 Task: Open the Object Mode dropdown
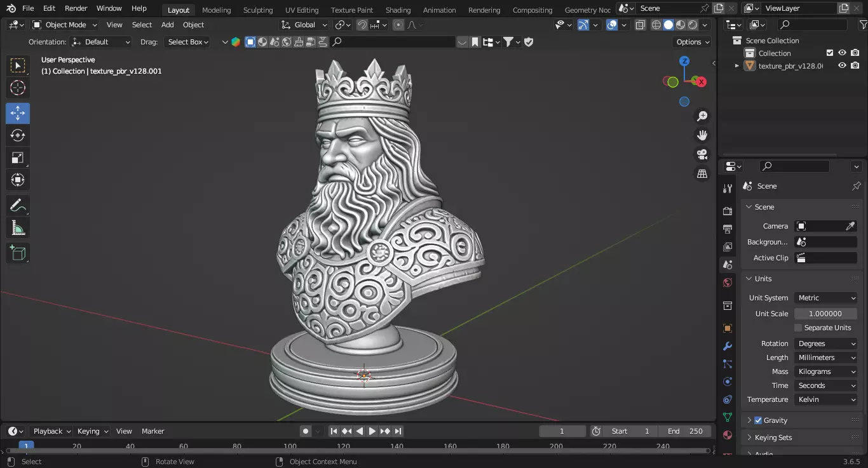point(64,25)
